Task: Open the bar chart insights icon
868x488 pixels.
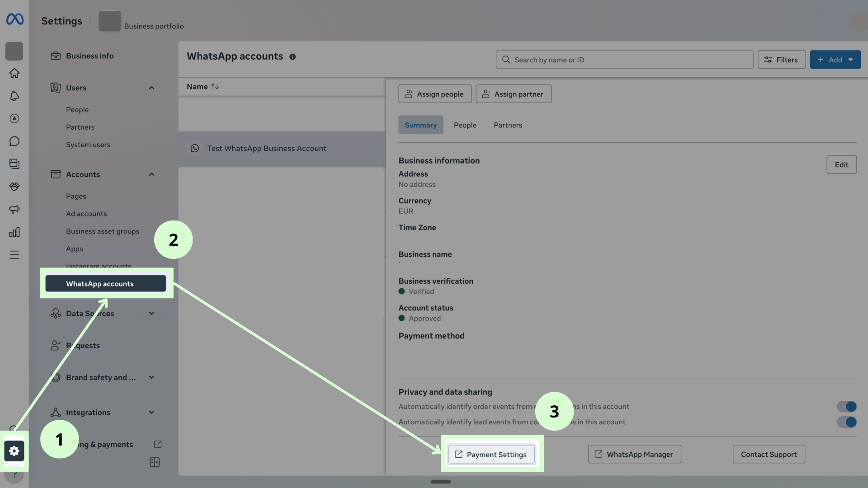Action: (14, 232)
